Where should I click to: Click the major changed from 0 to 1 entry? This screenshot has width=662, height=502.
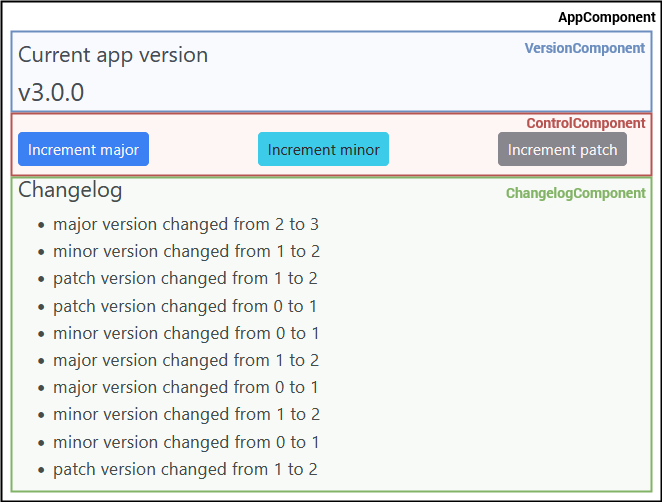pyautogui.click(x=185, y=387)
